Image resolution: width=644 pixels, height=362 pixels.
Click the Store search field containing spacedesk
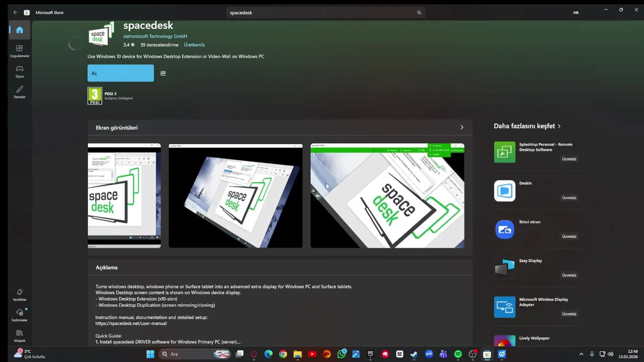coord(326,13)
